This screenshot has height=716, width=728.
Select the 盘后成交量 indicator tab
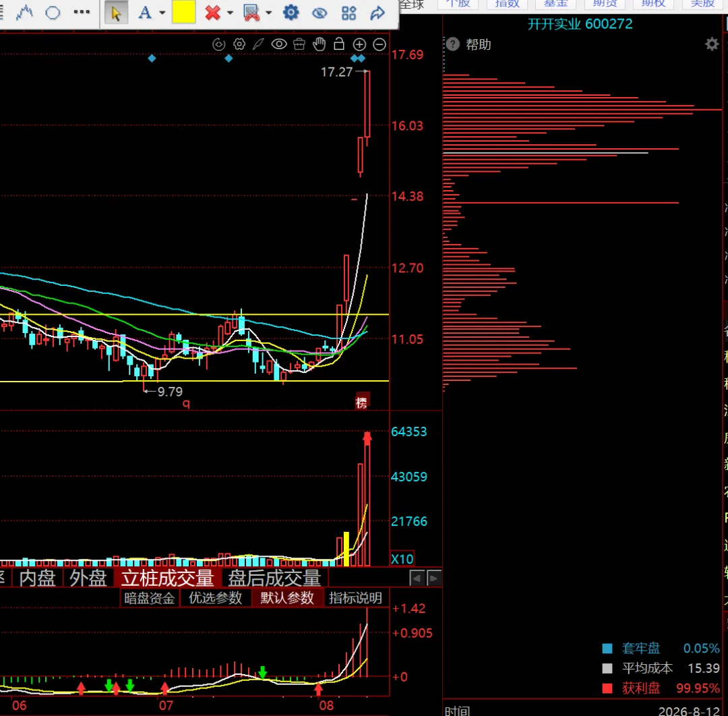pyautogui.click(x=274, y=578)
